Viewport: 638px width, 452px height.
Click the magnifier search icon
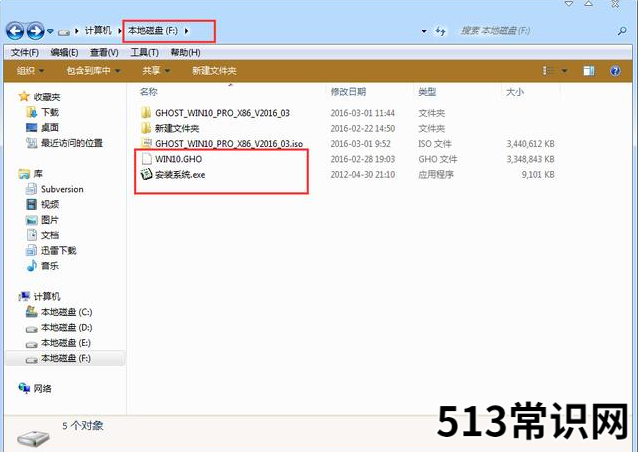coord(622,31)
